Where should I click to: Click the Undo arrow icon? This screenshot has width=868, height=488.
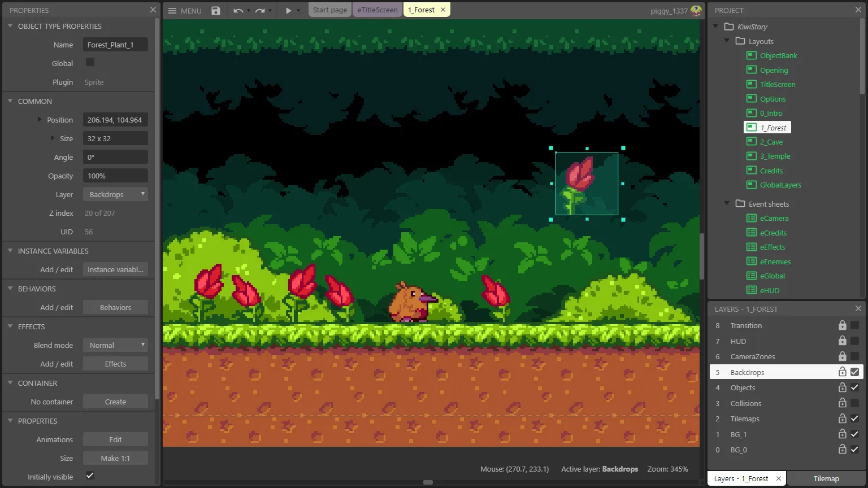click(238, 11)
